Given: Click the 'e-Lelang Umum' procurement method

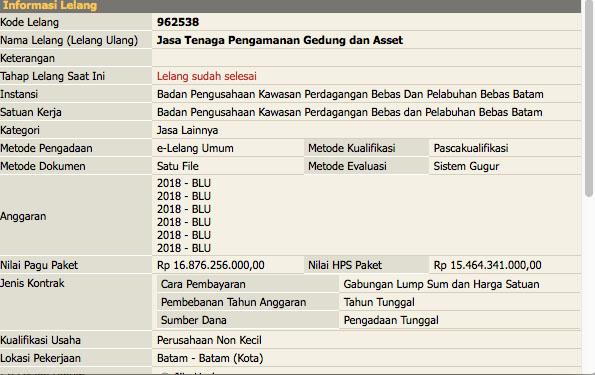Looking at the screenshot, I should point(195,148).
